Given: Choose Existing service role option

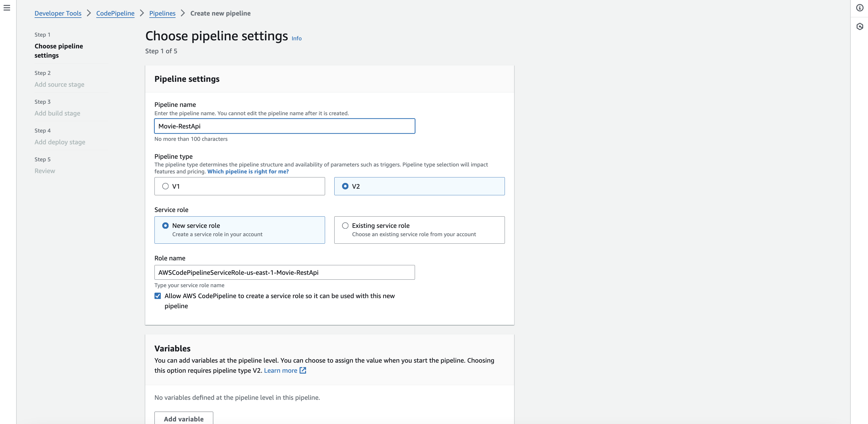Looking at the screenshot, I should [x=345, y=226].
